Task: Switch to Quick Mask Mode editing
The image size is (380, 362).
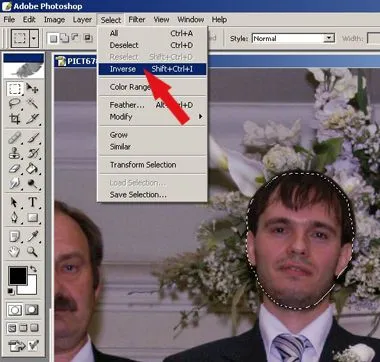Action: click(x=33, y=310)
